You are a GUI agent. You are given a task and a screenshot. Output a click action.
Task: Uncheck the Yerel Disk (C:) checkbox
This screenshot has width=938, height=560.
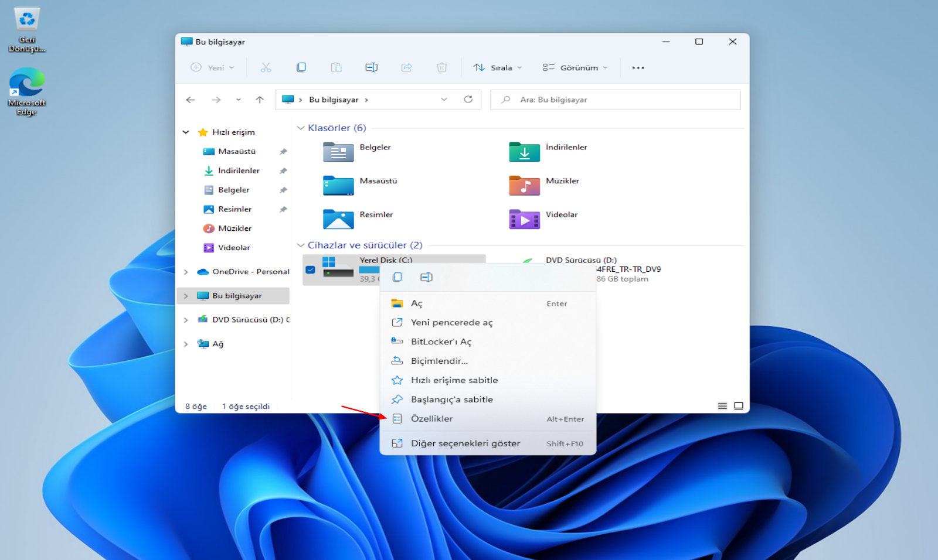click(x=310, y=270)
